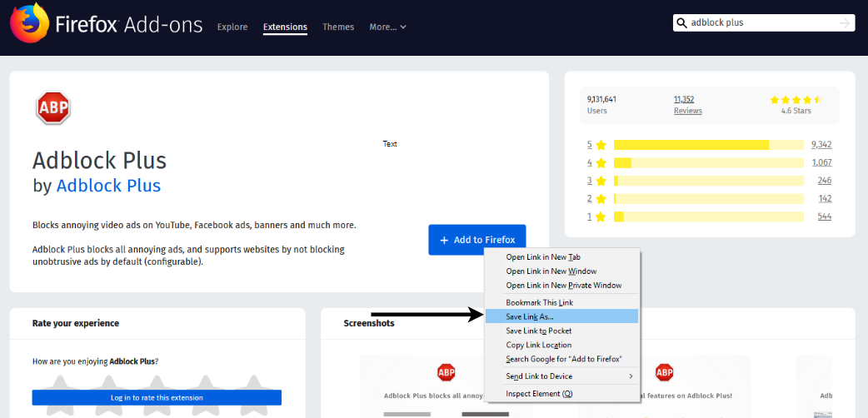Open the 9,342 five-star reviews link

coord(821,145)
